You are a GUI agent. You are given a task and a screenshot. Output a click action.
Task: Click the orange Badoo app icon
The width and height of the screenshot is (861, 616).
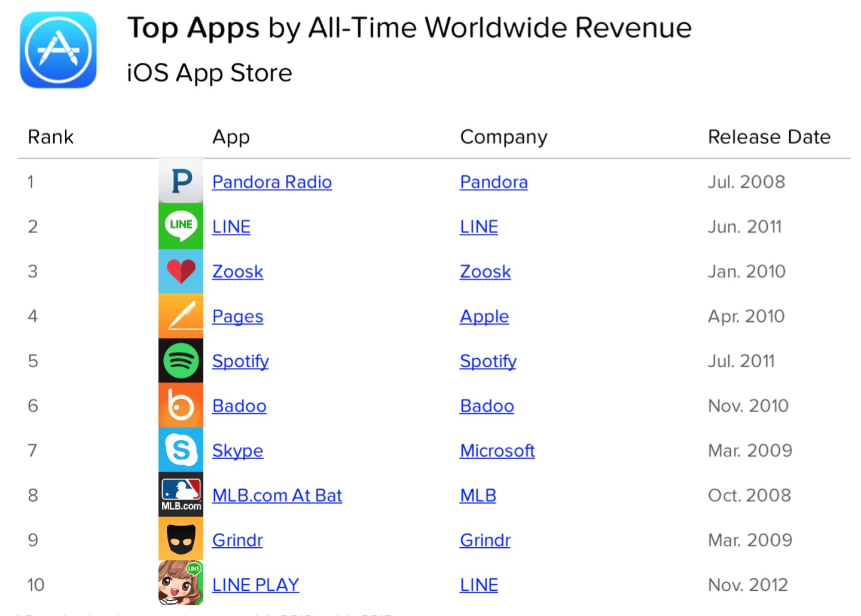(181, 405)
